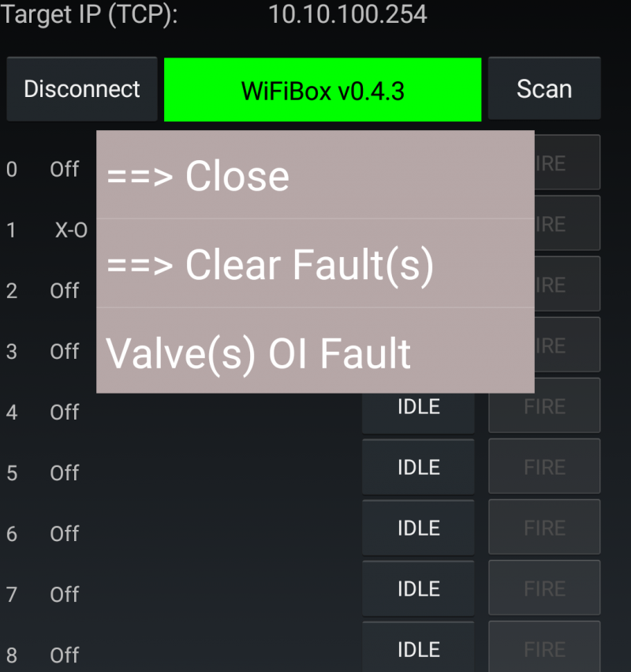Tap the green WiFiBox v0.4.3 status bar
The width and height of the screenshot is (631, 672).
pyautogui.click(x=323, y=90)
